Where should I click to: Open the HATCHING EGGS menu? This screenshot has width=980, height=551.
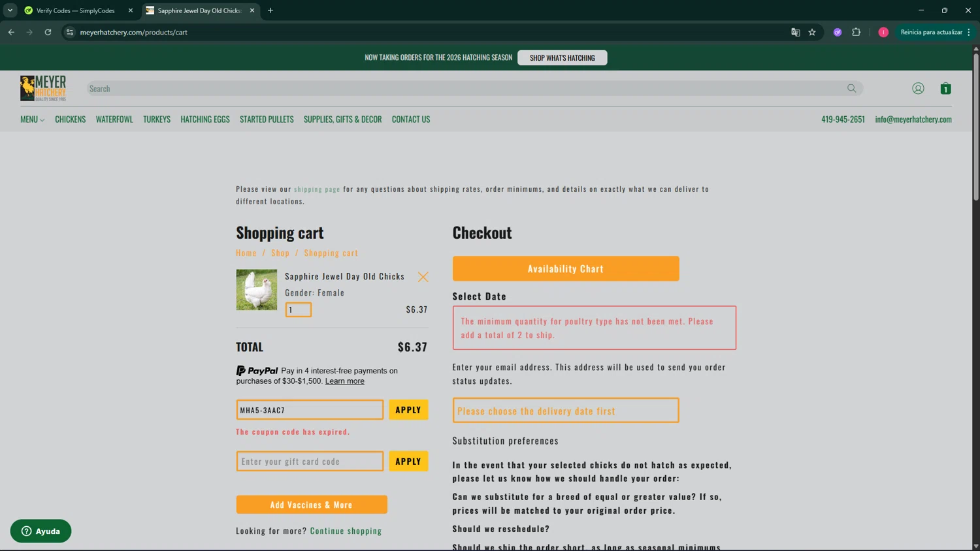coord(205,119)
